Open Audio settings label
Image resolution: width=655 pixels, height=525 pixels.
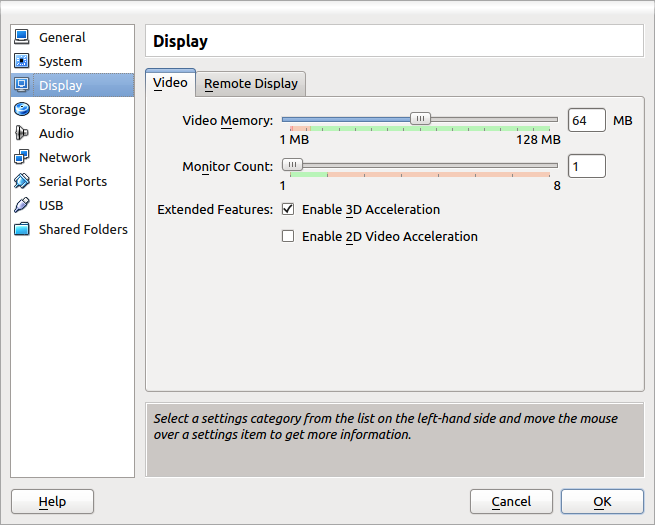[56, 133]
